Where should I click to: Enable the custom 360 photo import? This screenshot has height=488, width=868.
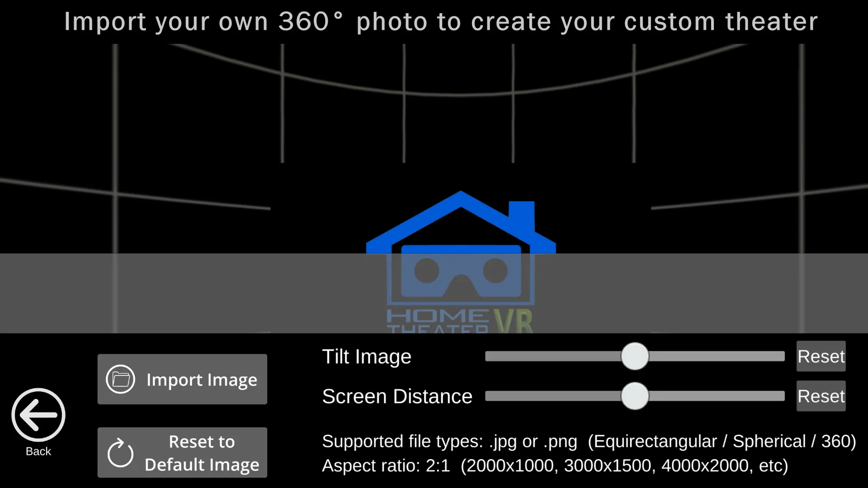[183, 379]
